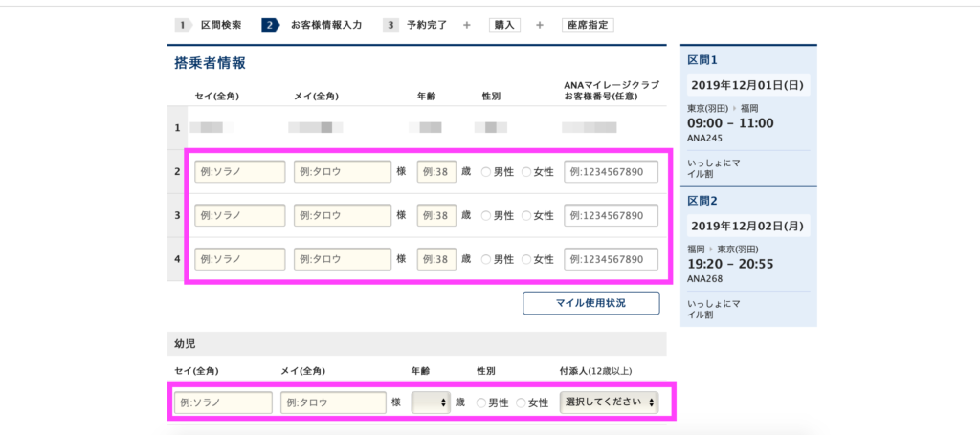
Task: Focus the メイ field for passenger 2
Action: [x=343, y=172]
